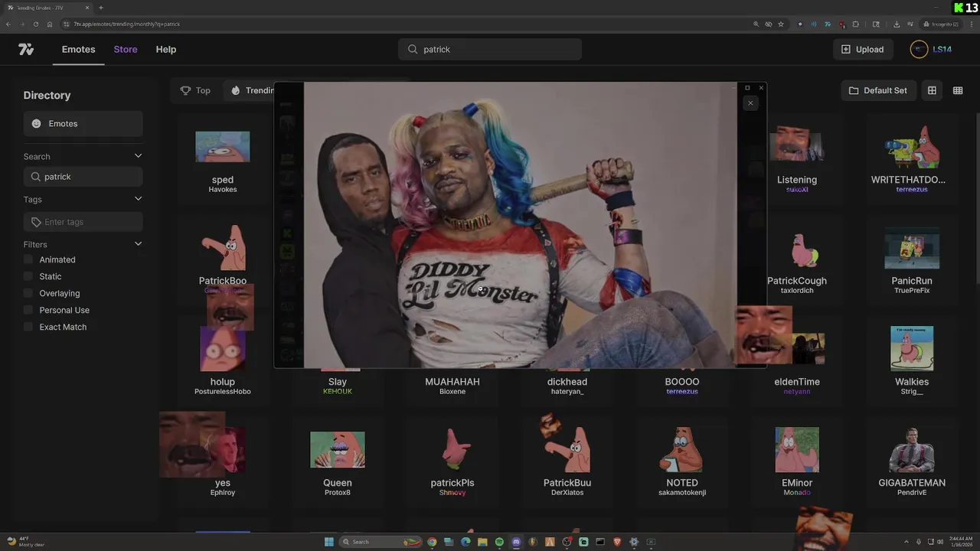Go to the Store nav tab
Viewport: 980px width, 551px height.
(126, 49)
